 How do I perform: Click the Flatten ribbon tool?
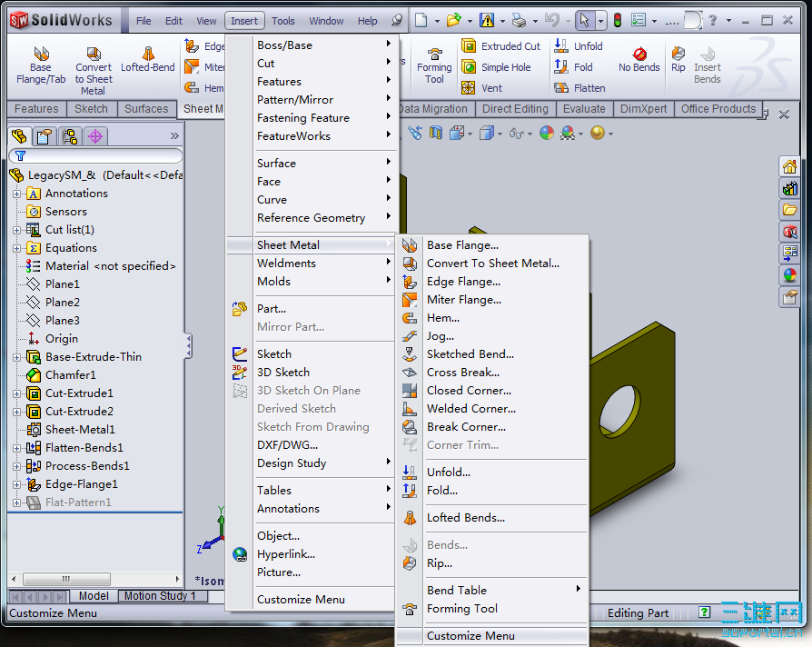(579, 88)
